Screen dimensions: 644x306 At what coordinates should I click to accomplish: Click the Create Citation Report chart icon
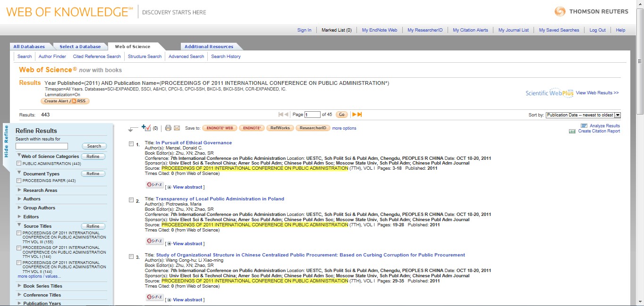(572, 131)
